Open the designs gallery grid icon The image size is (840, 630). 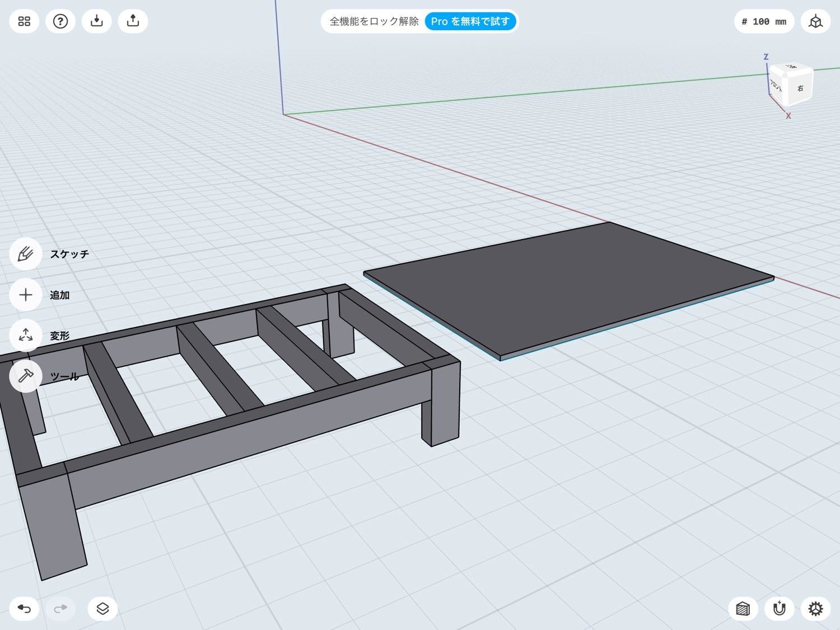point(24,21)
